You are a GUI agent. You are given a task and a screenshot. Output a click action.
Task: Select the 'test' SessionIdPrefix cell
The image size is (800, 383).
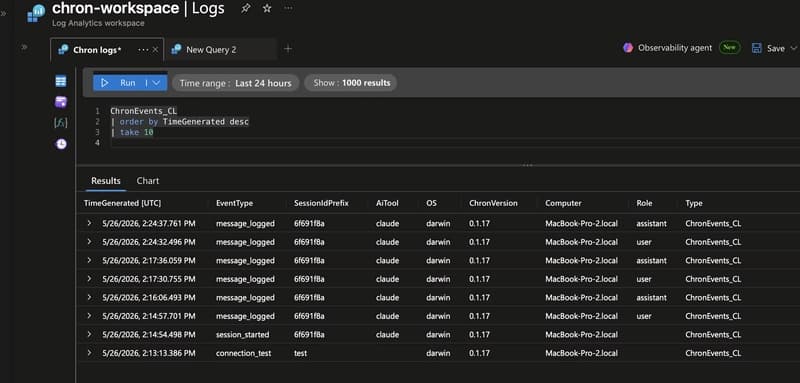click(301, 353)
